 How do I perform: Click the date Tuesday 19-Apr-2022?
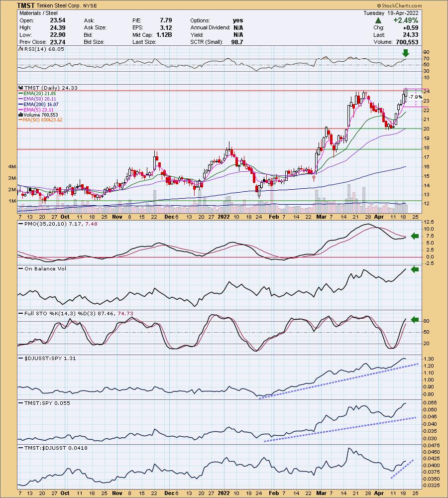391,13
